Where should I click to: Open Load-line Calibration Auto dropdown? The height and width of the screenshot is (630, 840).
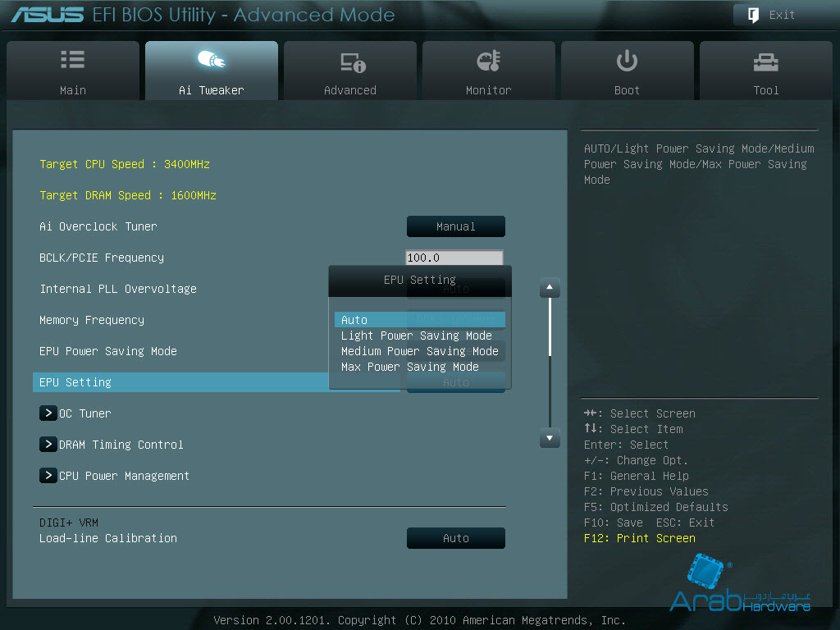coord(456,538)
